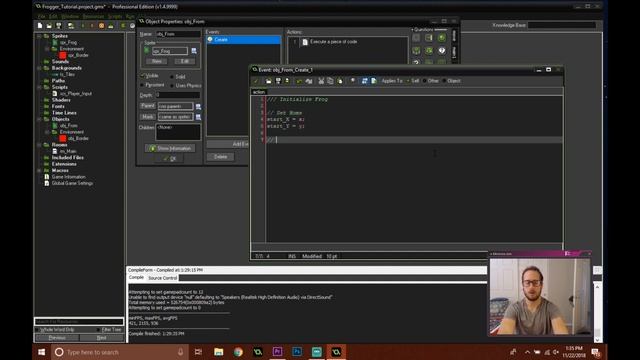The image size is (640, 360).
Task: Click the picker icon beside the no parent field
Action: pyautogui.click(x=198, y=106)
